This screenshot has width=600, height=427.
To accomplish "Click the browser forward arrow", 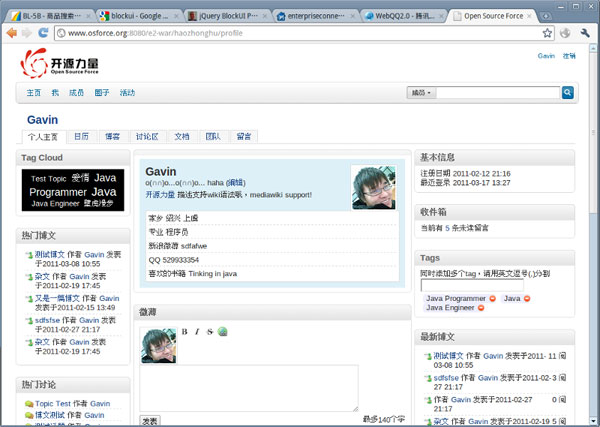I will coord(27,33).
